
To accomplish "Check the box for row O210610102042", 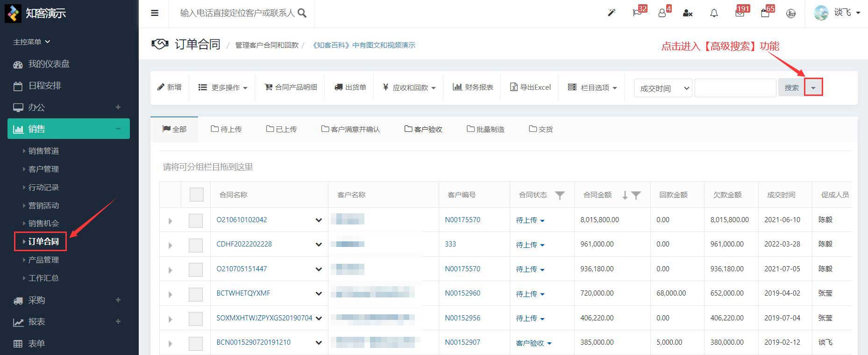I will tap(195, 220).
